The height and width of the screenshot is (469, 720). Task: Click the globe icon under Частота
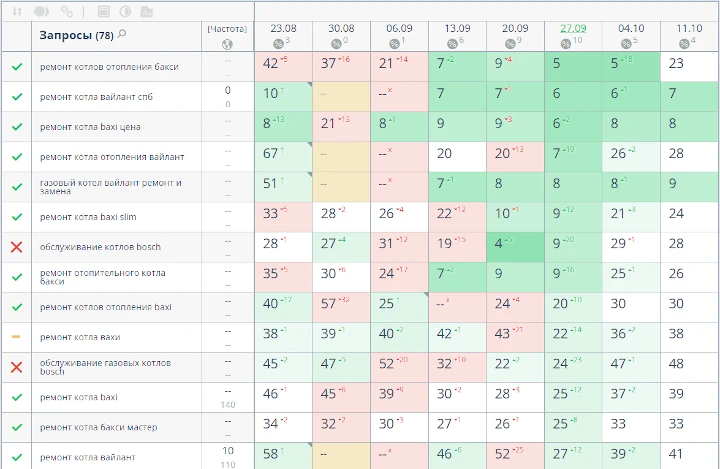point(227,44)
